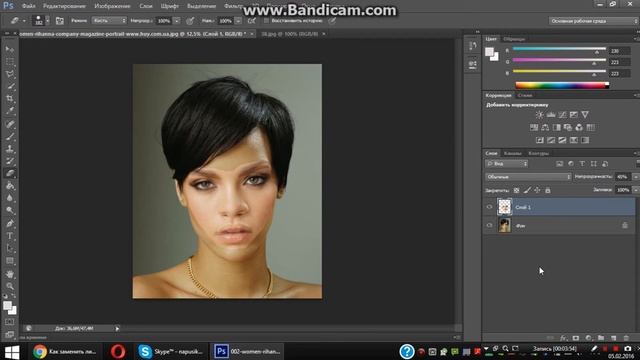Select the Eraser tool in the toolbox
640x360 pixels.
click(x=10, y=173)
